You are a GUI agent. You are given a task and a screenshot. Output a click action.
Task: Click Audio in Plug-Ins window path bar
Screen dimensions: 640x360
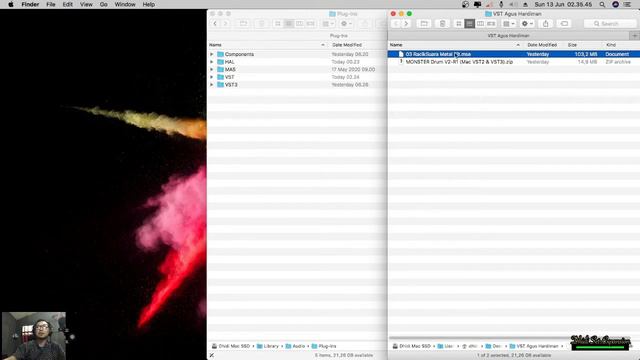(x=296, y=346)
